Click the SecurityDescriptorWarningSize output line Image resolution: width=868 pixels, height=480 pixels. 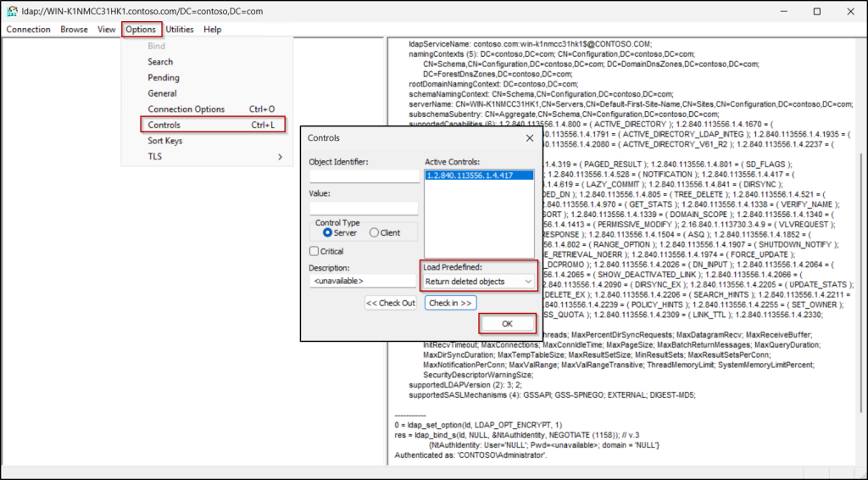pyautogui.click(x=478, y=376)
